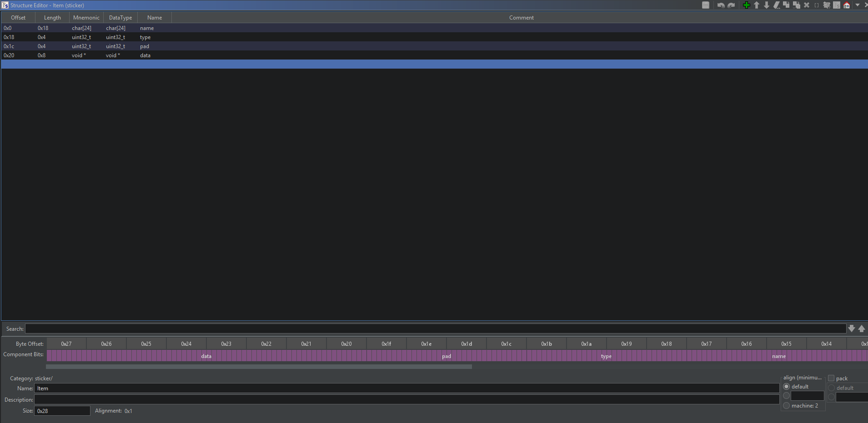Click the Description input field
Screen dimensions: 868x423
(407, 400)
